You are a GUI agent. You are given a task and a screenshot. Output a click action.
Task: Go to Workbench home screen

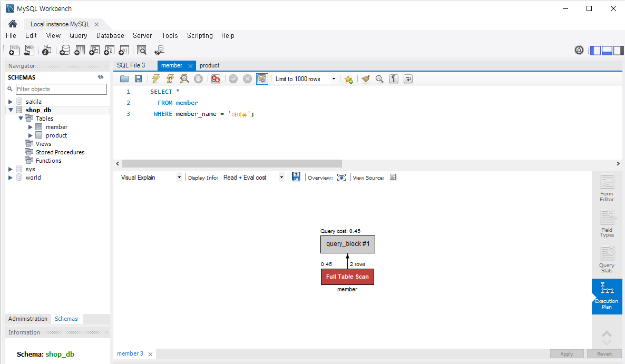13,24
